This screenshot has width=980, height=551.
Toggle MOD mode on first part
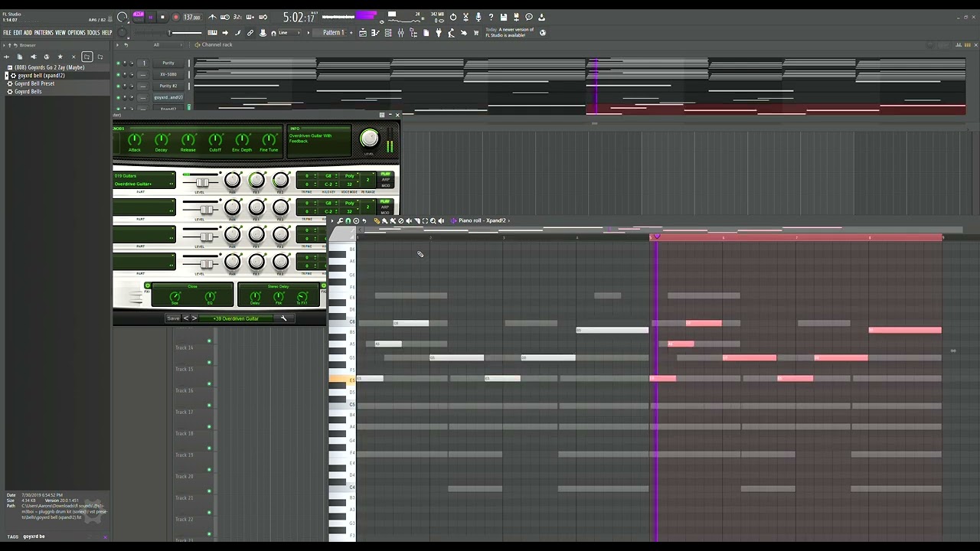click(x=385, y=185)
